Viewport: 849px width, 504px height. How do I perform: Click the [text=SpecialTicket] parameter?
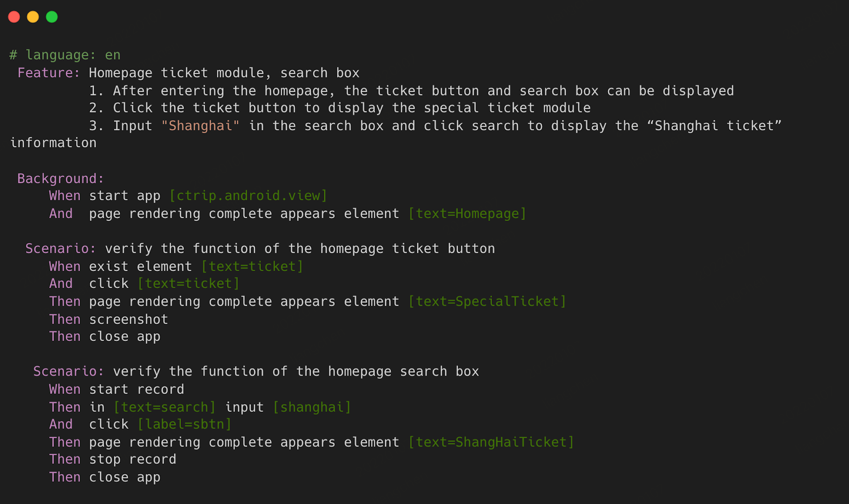pos(487,301)
